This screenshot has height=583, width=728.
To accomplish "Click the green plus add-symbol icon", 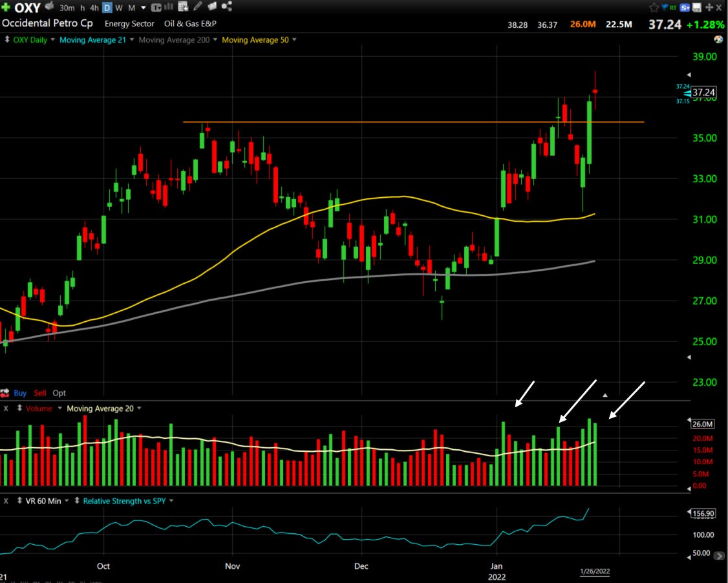I will [6, 7].
